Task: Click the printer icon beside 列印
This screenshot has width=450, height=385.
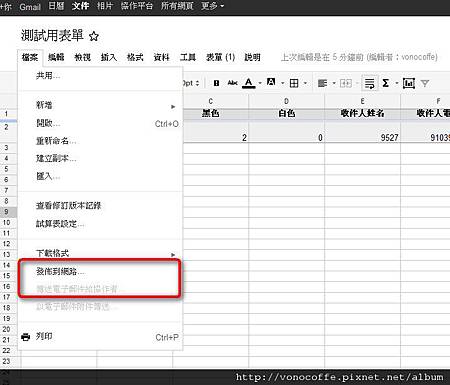Action: pyautogui.click(x=25, y=337)
